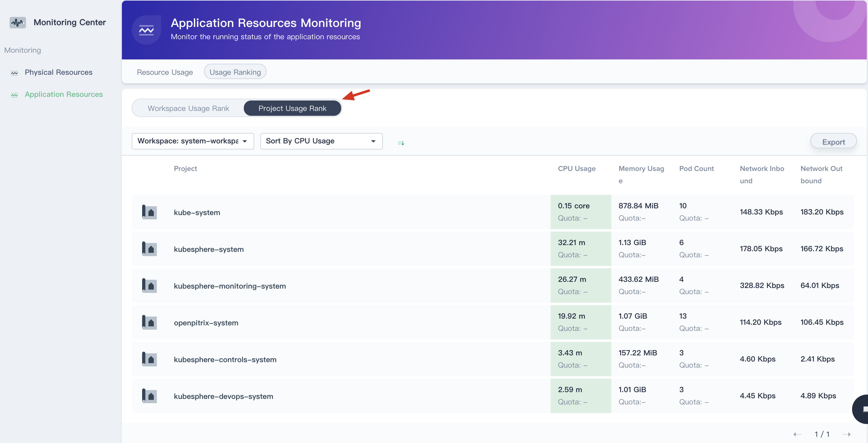Open Application Resources in sidebar

pos(64,94)
